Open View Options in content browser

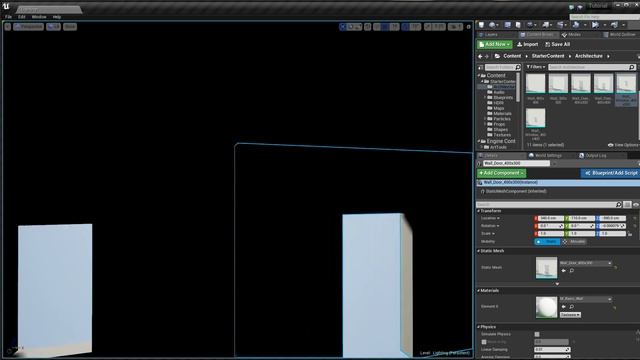(x=623, y=145)
